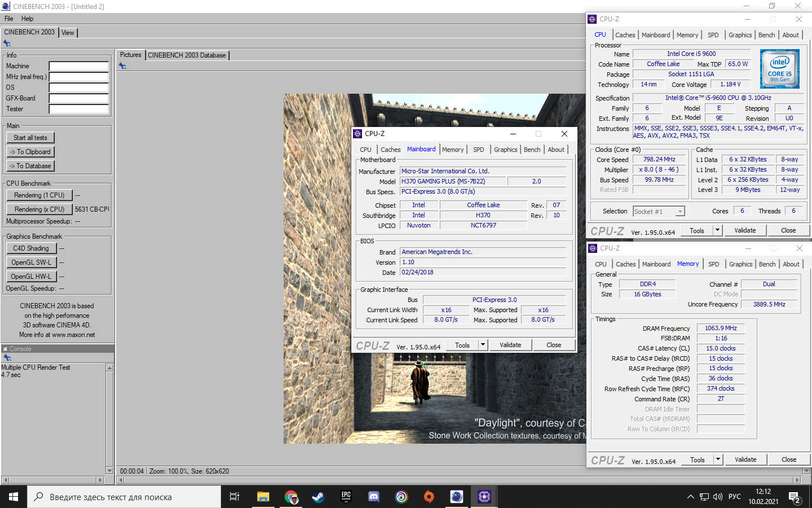Switch input language via РУС indicator

735,497
